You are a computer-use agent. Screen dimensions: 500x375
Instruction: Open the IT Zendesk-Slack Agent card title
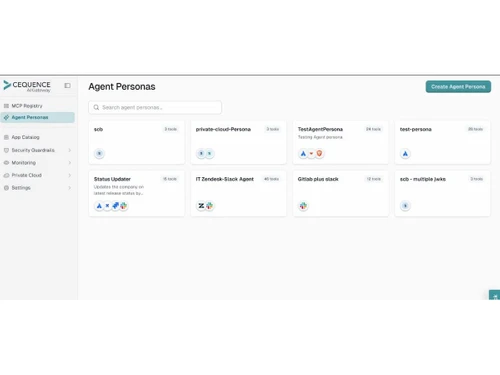click(225, 179)
